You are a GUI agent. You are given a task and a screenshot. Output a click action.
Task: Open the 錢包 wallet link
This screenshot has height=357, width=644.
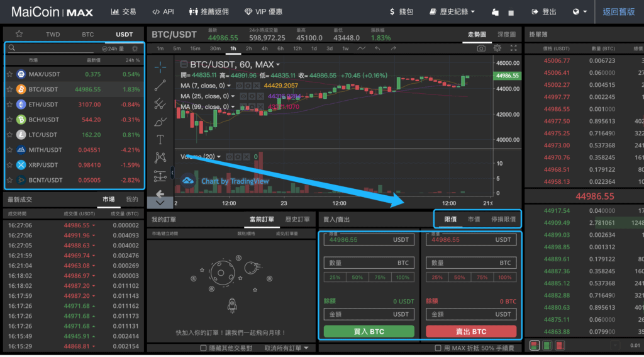coord(401,12)
